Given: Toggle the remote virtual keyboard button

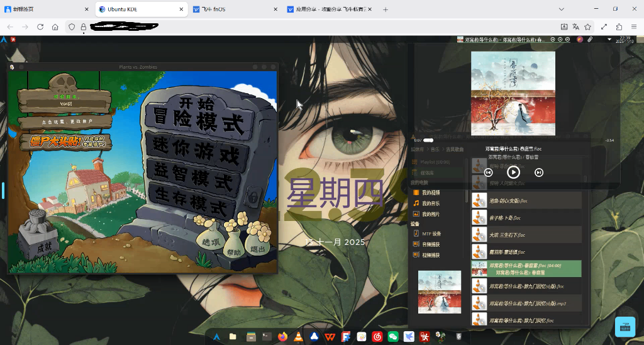Looking at the screenshot, I should (625, 327).
